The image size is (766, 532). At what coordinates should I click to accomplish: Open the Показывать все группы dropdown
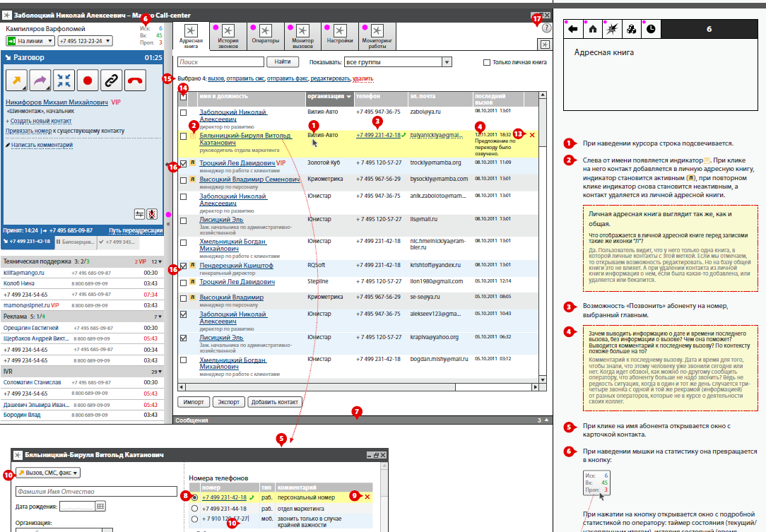point(398,62)
